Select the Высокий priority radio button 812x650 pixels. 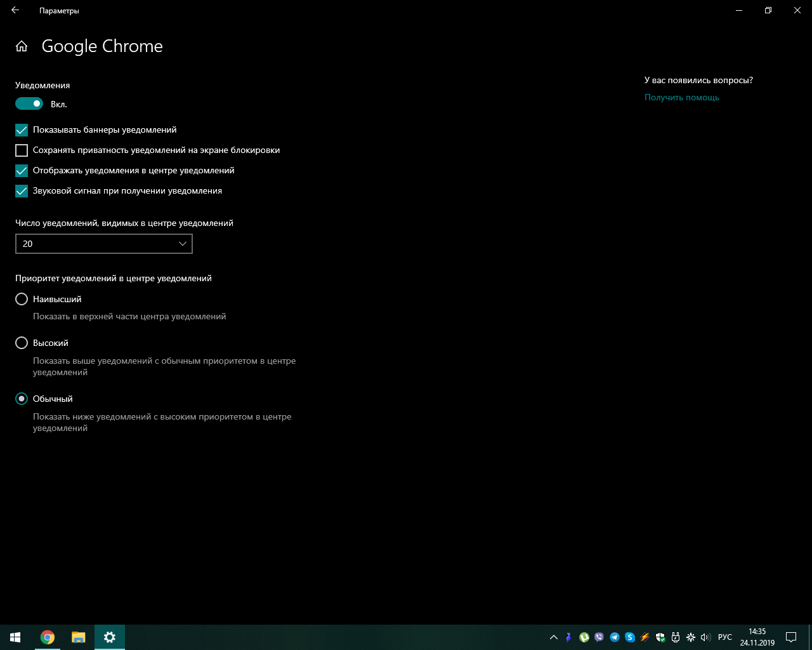(22, 343)
